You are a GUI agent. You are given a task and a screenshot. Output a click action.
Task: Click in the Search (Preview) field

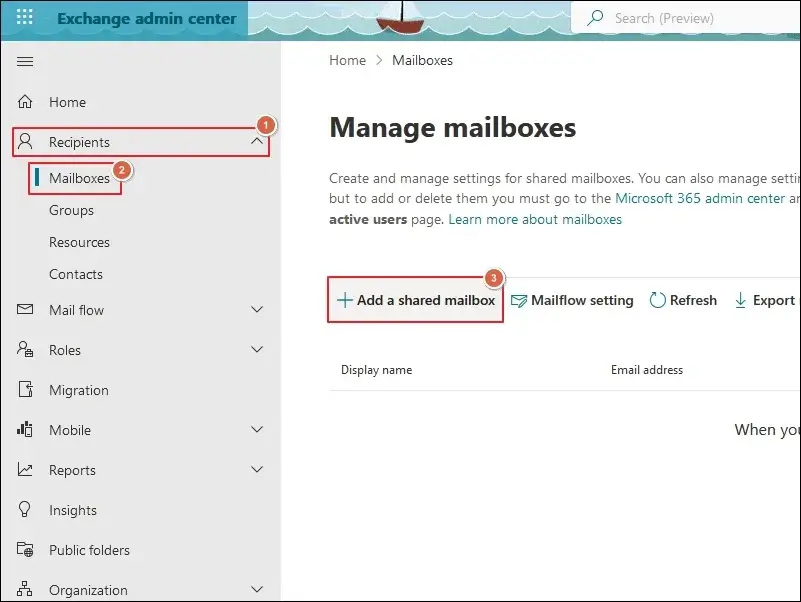[x=686, y=18]
